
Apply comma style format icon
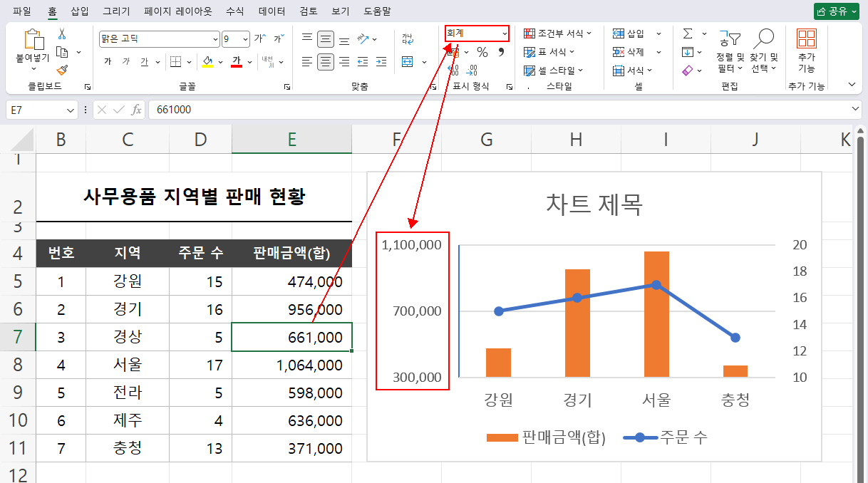point(501,52)
